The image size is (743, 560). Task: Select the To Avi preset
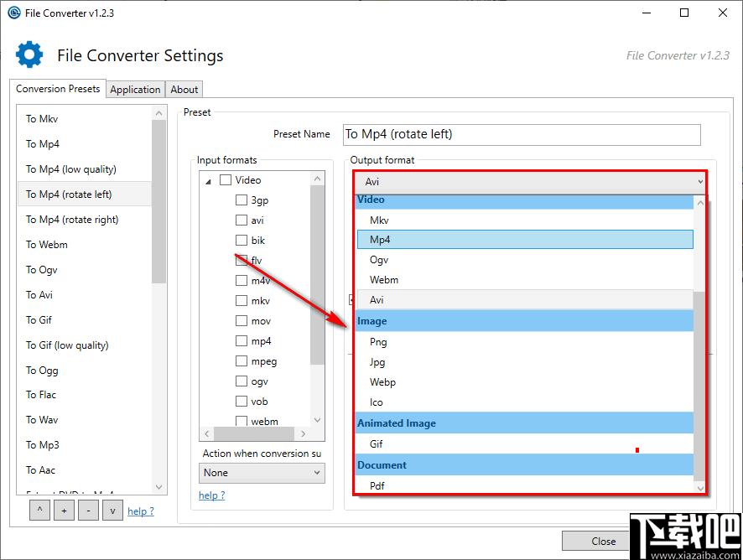point(85,295)
